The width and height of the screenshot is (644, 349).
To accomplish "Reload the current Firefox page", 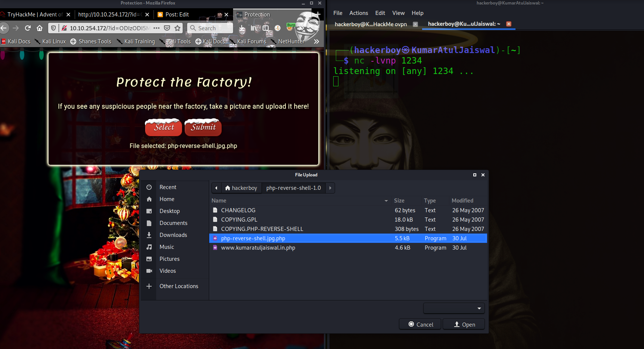I will tap(28, 28).
